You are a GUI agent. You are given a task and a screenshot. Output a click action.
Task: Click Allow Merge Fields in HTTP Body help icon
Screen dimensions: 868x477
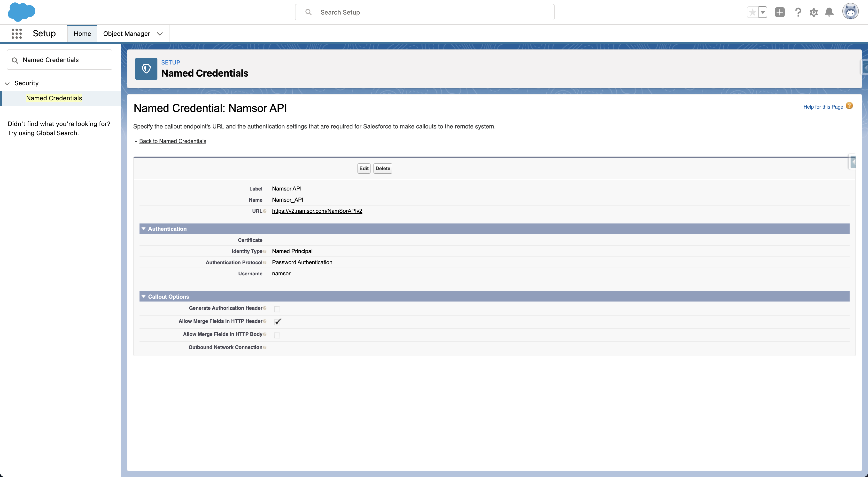point(264,334)
